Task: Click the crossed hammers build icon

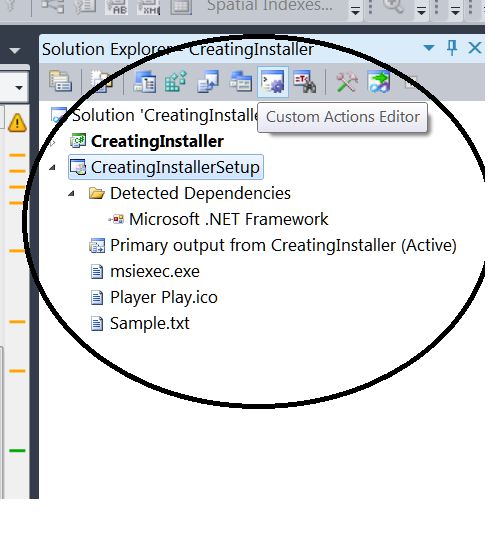Action: point(346,82)
